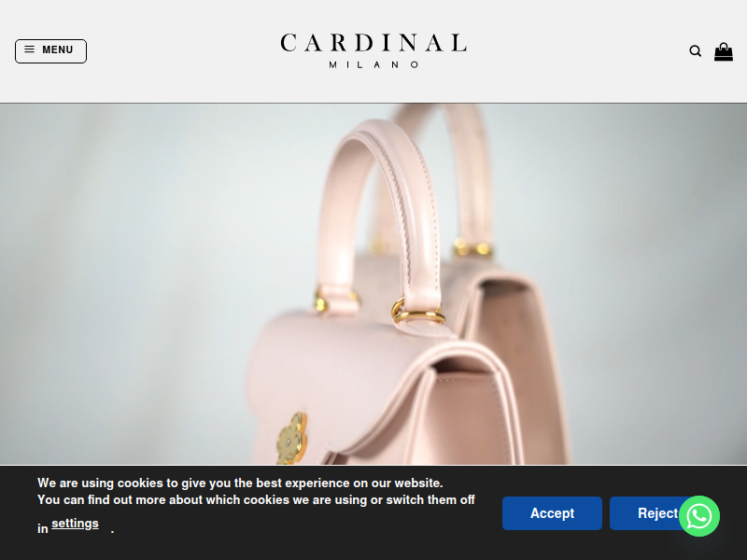Open the cookie settings link
Viewport: 747px width, 560px height.
(76, 524)
